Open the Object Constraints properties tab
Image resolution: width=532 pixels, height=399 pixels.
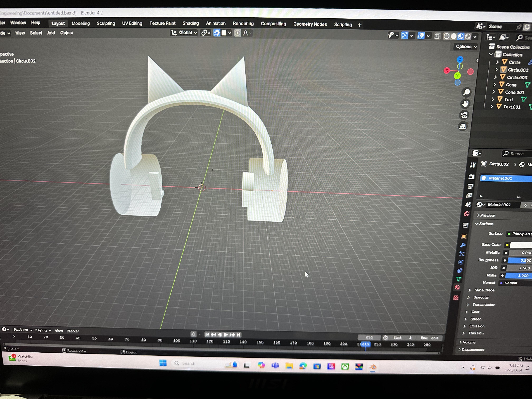460,271
